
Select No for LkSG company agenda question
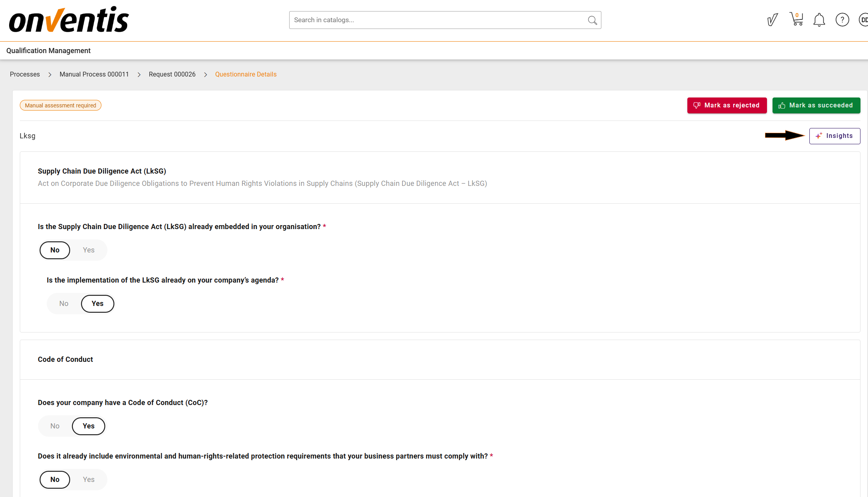(x=64, y=304)
